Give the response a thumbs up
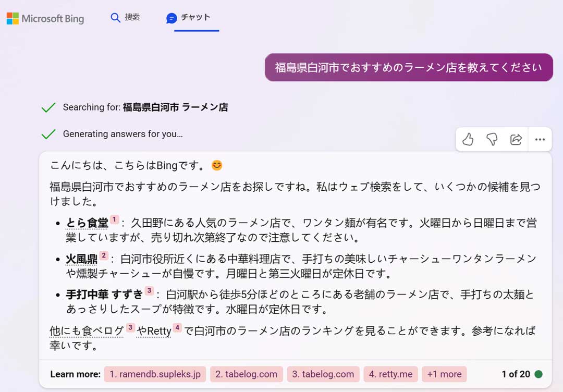Screen dimensions: 563x392 tap(468, 139)
